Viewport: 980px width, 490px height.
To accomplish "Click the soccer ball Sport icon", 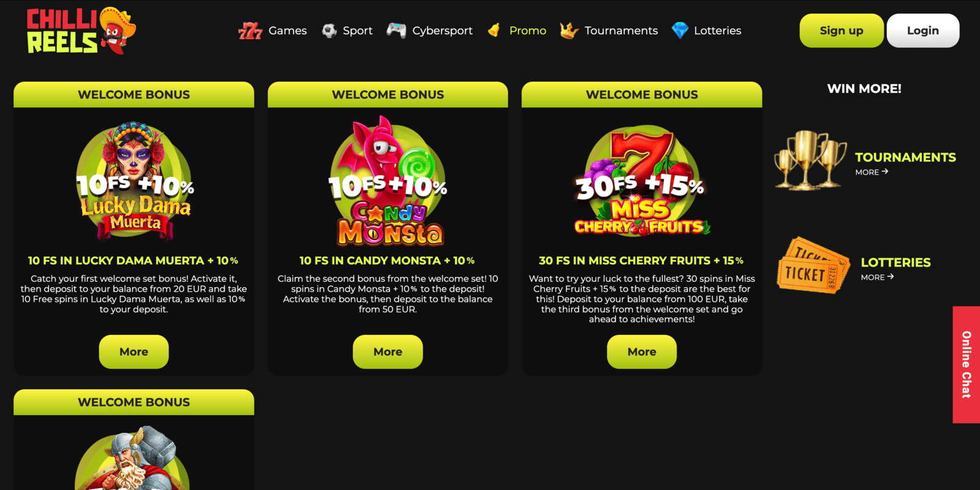I will pos(330,31).
